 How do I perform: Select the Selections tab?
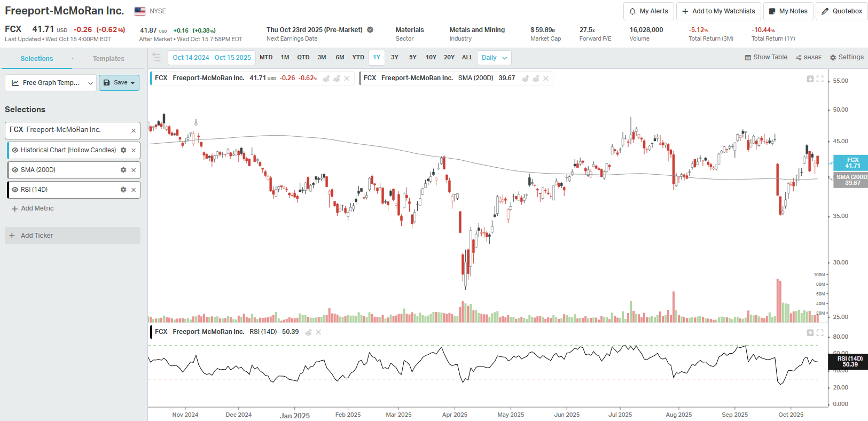pyautogui.click(x=37, y=59)
